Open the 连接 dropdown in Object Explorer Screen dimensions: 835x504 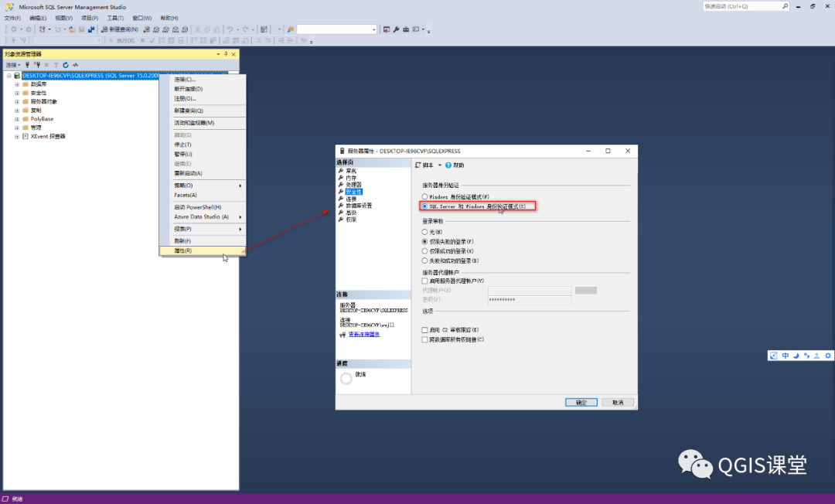(13, 65)
